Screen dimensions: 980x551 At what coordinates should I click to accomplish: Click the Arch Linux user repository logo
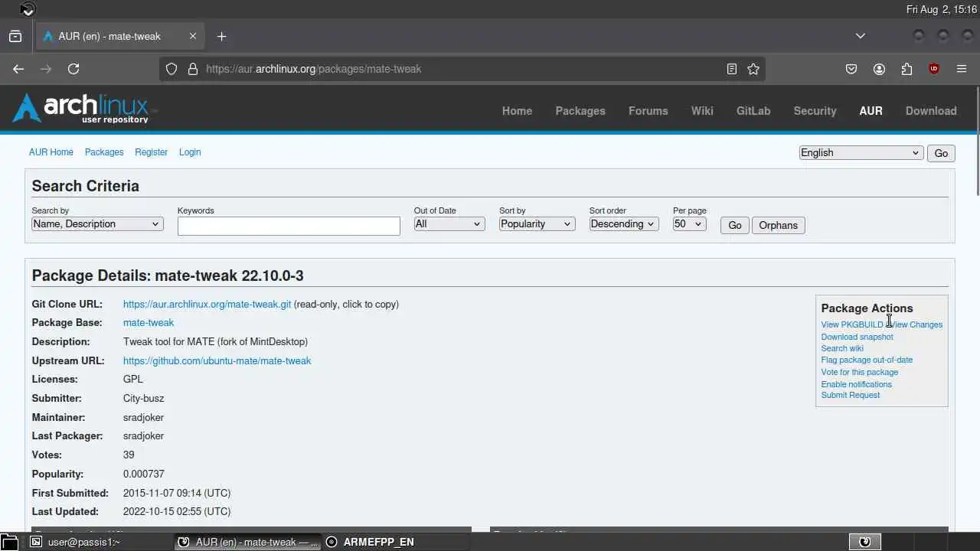coord(84,109)
